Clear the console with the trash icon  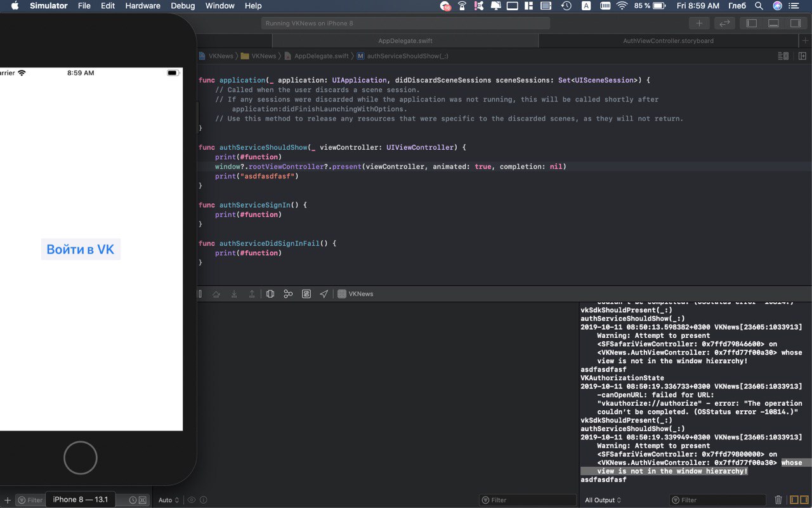tap(778, 500)
